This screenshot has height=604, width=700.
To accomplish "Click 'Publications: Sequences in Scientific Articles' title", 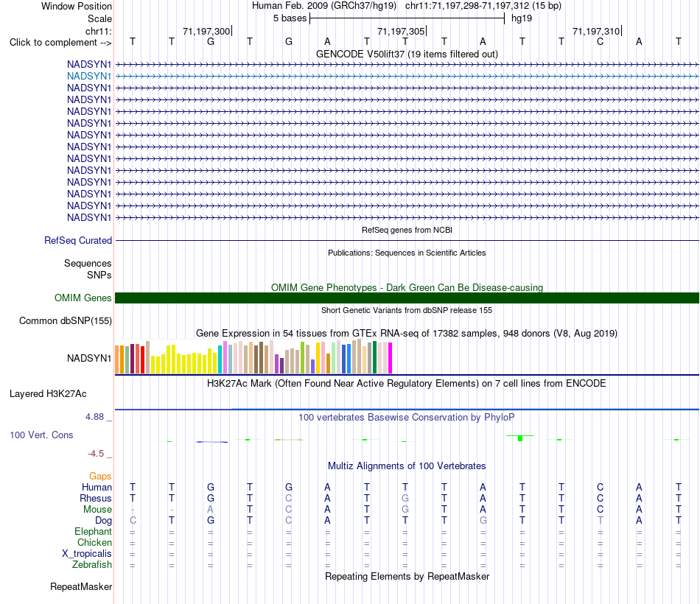I will [407, 253].
